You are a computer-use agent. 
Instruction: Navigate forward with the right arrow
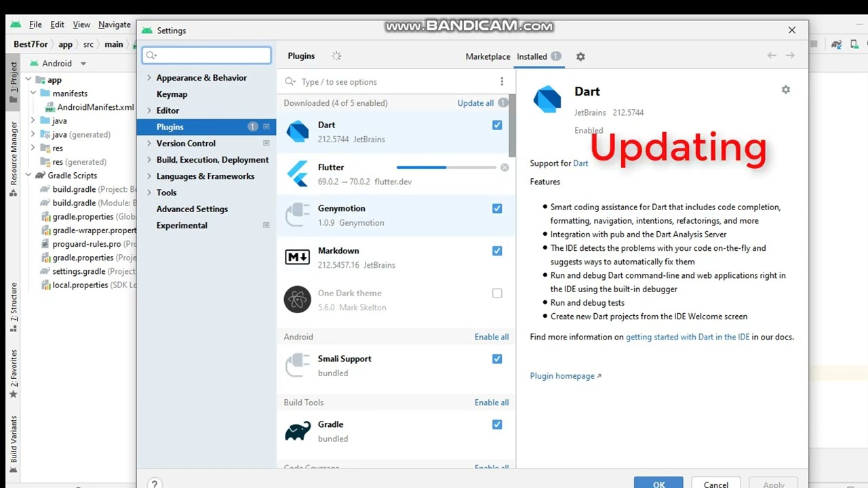790,56
